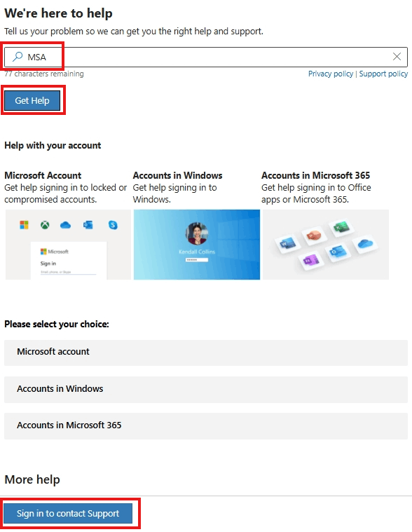
Task: Open the Accounts in Windows sign-in thumbnail
Action: [x=197, y=245]
